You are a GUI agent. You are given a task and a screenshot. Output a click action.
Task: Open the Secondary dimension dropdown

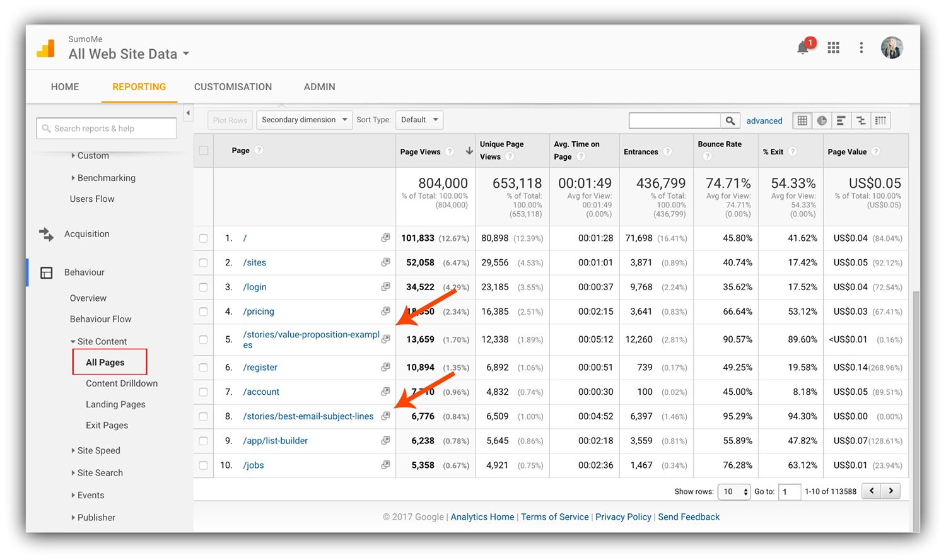(304, 120)
